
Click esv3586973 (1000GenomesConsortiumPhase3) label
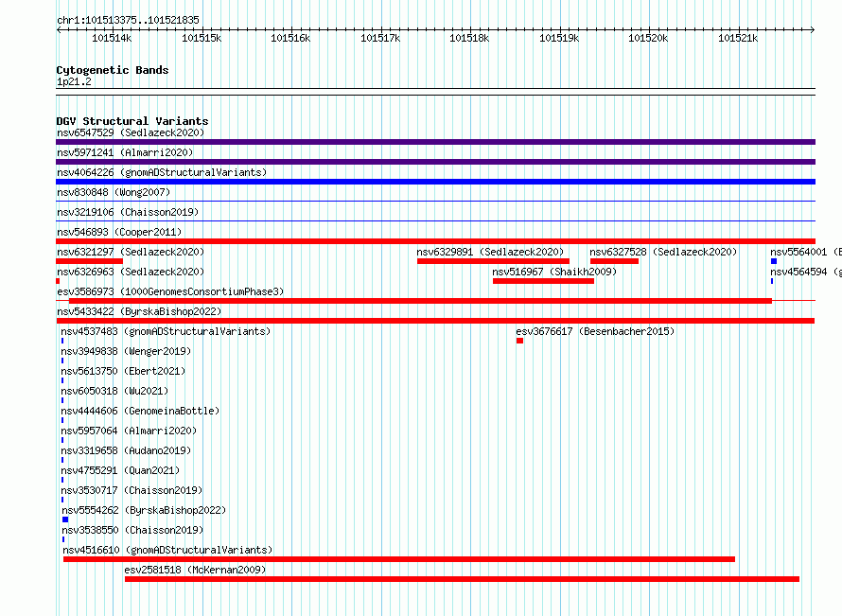(x=170, y=291)
